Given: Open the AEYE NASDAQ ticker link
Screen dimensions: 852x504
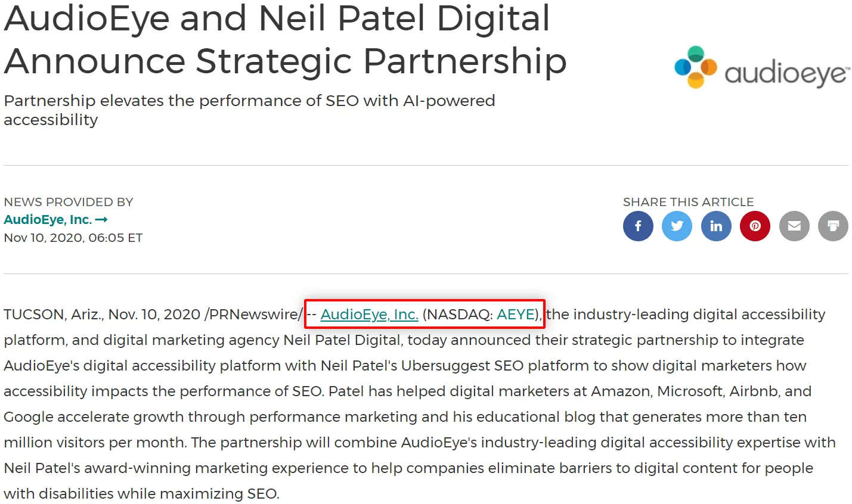Looking at the screenshot, I should point(517,315).
